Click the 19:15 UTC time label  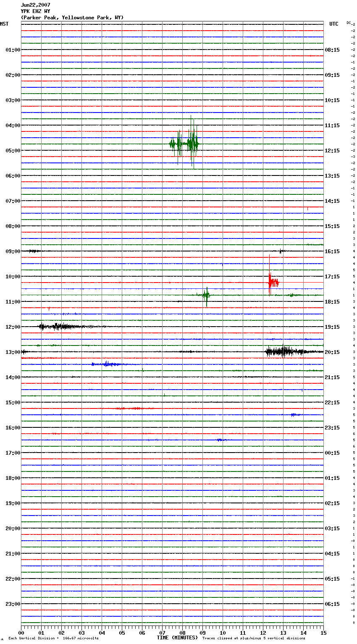click(332, 327)
